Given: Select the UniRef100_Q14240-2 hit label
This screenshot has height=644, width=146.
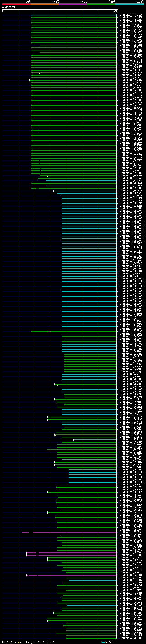Looking at the screenshot, I should click(132, 321).
